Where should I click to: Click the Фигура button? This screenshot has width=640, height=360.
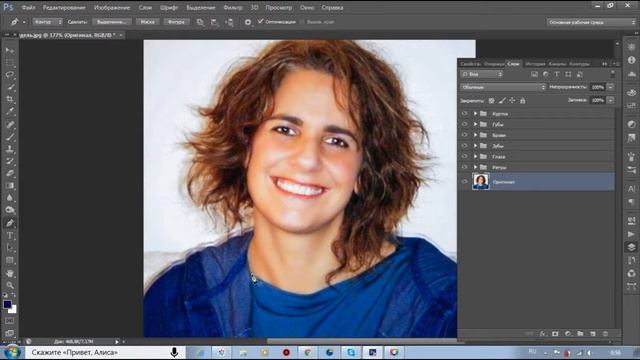coord(176,22)
